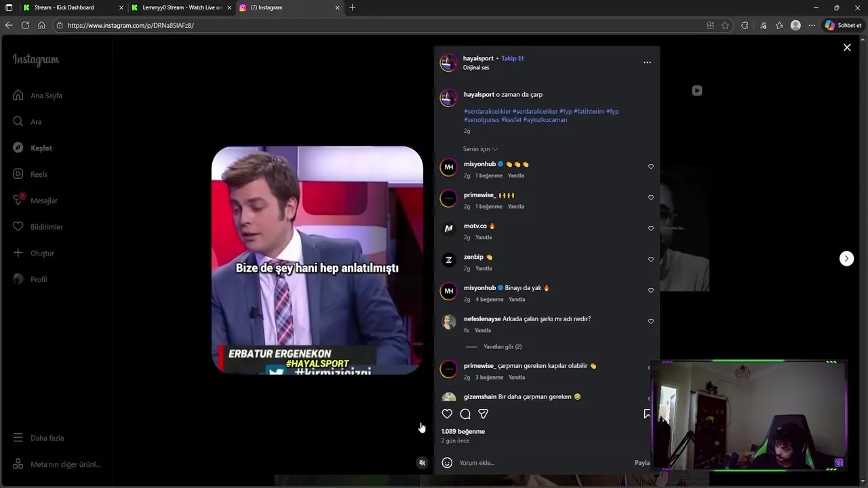
Task: Click the video player showing Erbatur Ergenekon
Action: (317, 260)
